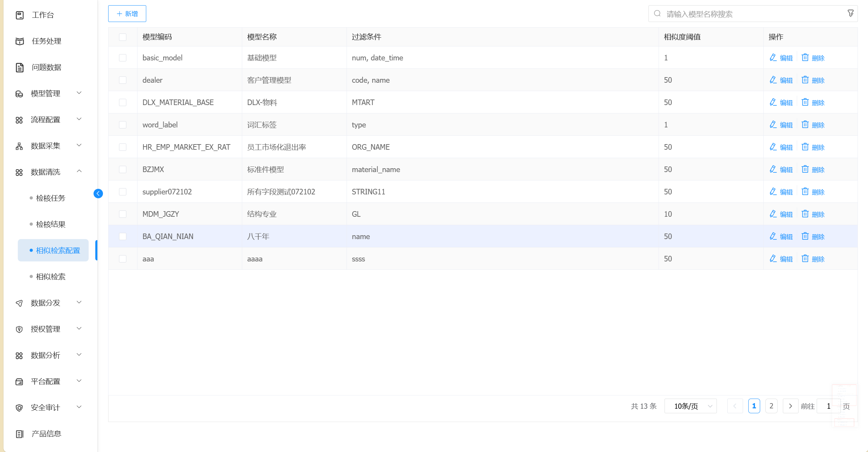Click the 问题数据 document icon

[x=20, y=67]
